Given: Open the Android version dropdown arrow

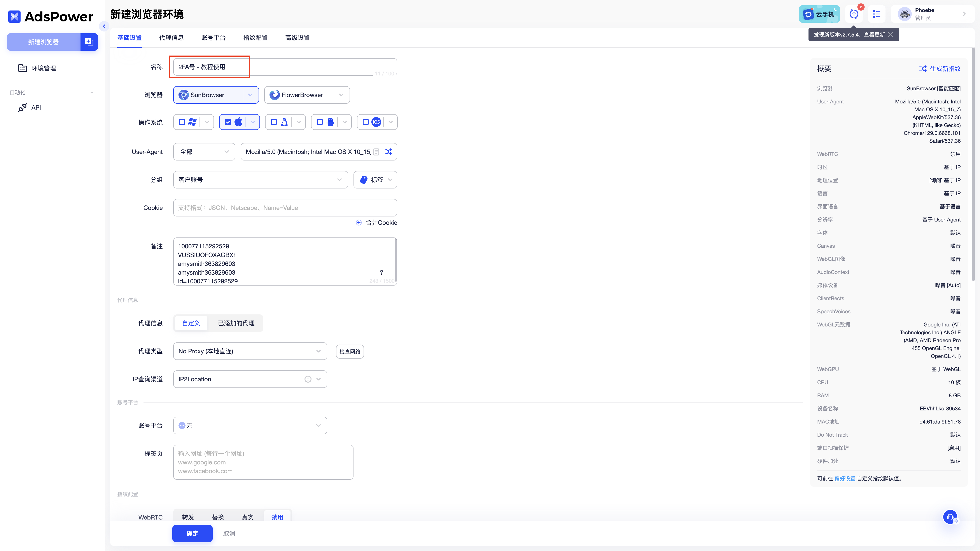Looking at the screenshot, I should click(x=345, y=122).
